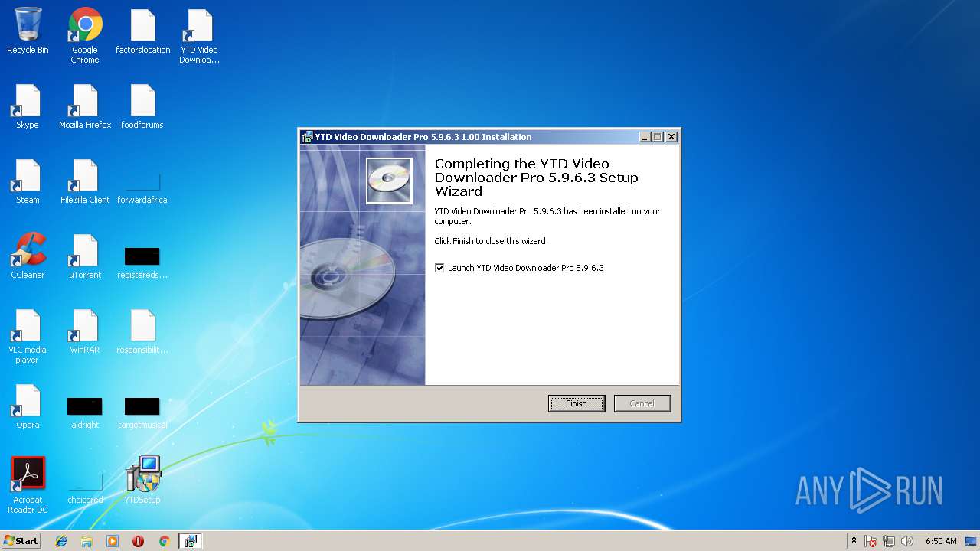
Task: Select the responsibilit... file icon
Action: pyautogui.click(x=142, y=331)
